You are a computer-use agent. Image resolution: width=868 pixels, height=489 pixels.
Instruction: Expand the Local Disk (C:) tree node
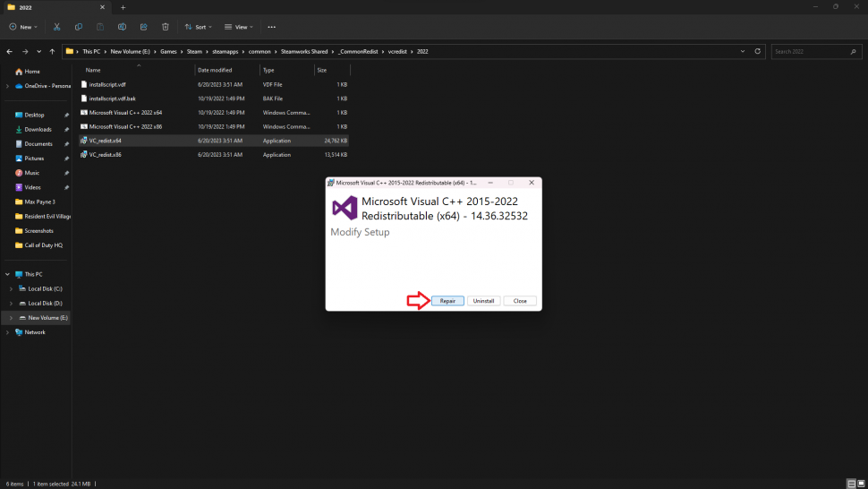click(10, 289)
